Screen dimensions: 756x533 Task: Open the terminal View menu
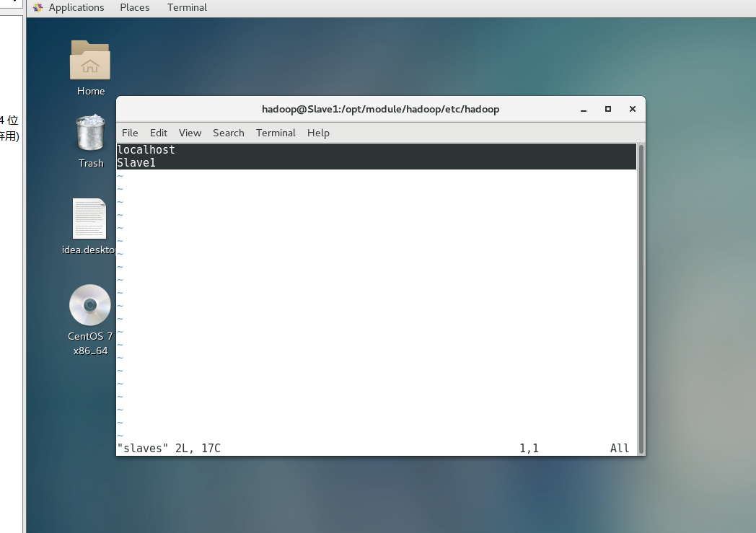coord(190,133)
